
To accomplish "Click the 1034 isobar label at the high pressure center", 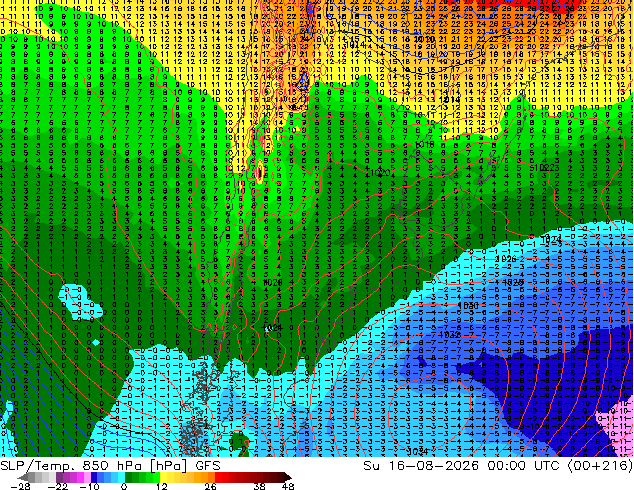I will (x=418, y=451).
